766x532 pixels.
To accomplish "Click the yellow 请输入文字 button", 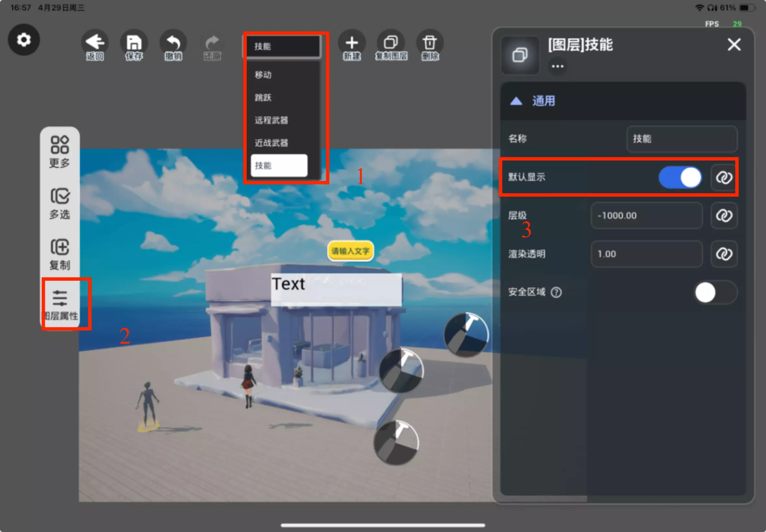I will [x=350, y=251].
